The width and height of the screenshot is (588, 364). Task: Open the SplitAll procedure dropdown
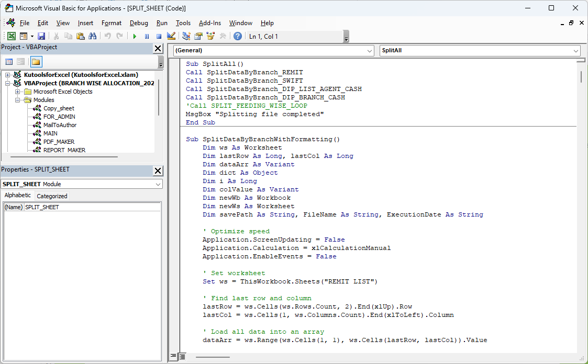click(x=576, y=51)
